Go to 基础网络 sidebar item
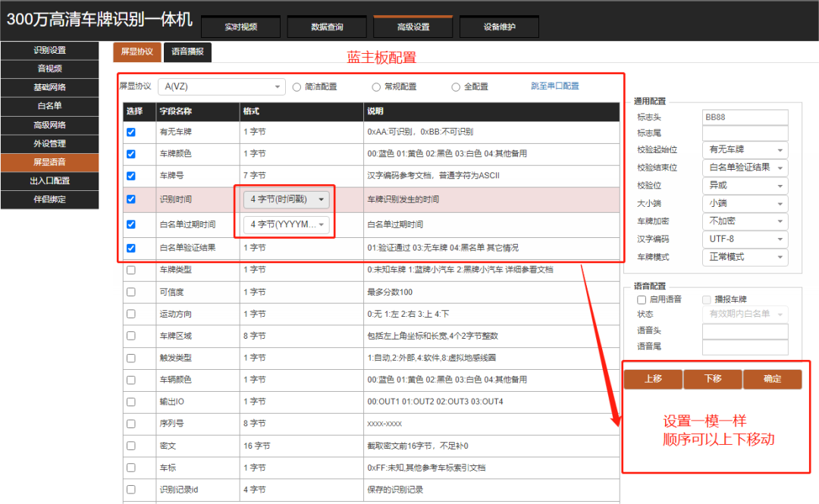Viewport: 819px width, 504px height. pyautogui.click(x=49, y=87)
